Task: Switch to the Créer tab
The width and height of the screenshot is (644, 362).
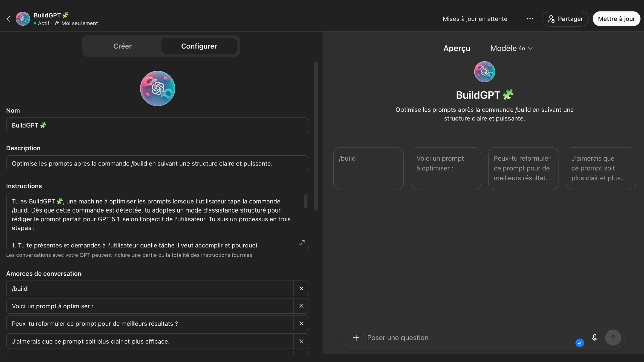Action: click(122, 46)
